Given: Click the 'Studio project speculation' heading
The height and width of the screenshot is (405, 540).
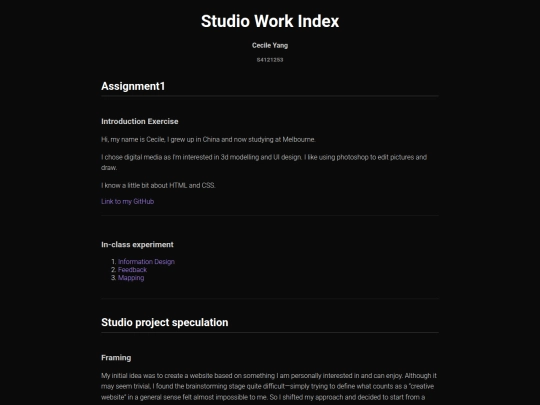Looking at the screenshot, I should 165,322.
